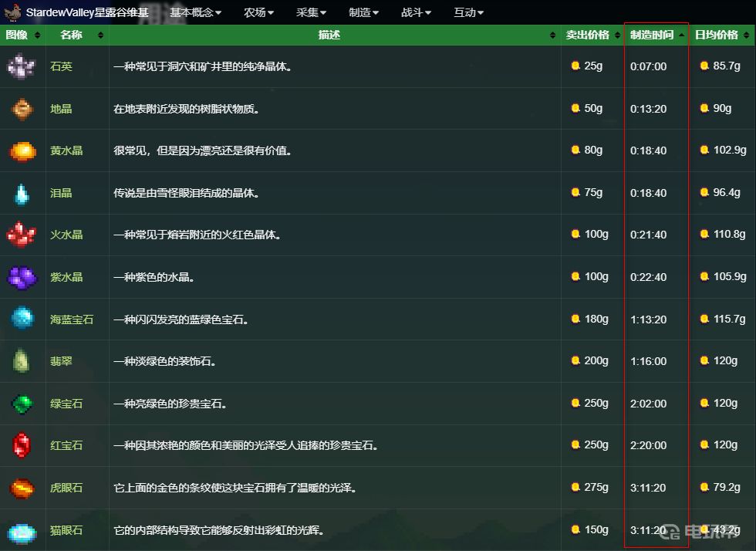
Task: Select the crafting time value 0:22:40
Action: 648,278
